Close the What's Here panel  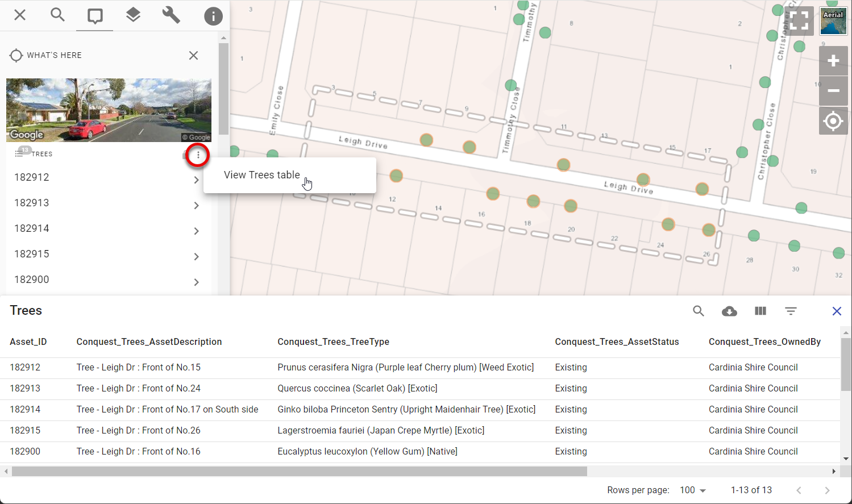(x=193, y=55)
